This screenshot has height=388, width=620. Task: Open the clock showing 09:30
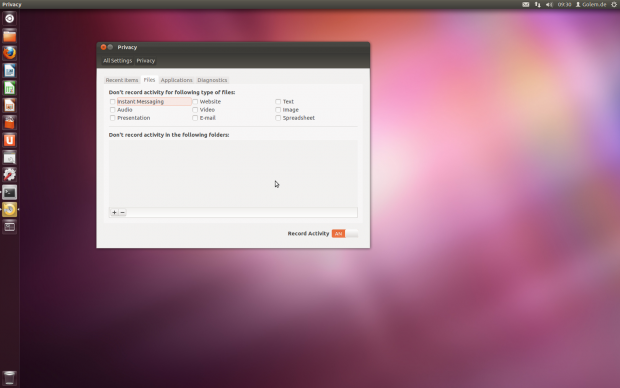[x=564, y=4]
